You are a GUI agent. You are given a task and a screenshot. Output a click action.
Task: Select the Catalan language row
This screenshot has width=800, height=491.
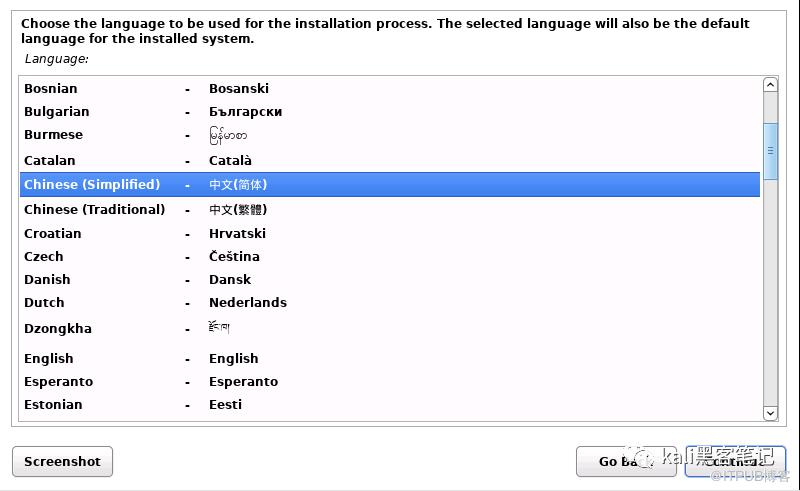pyautogui.click(x=390, y=161)
